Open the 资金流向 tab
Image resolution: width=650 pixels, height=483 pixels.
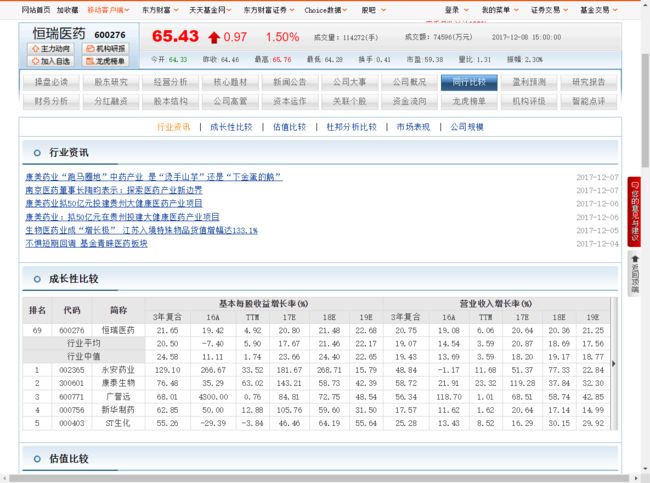409,101
